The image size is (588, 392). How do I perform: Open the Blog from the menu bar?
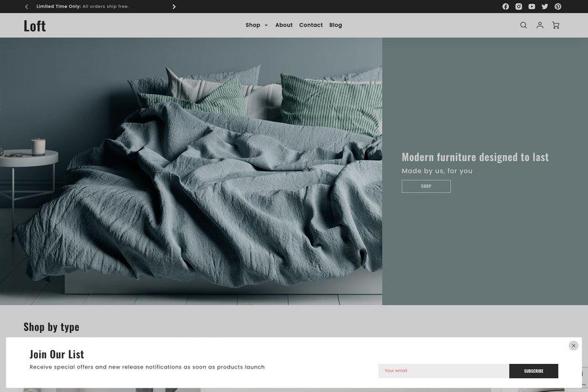click(335, 25)
